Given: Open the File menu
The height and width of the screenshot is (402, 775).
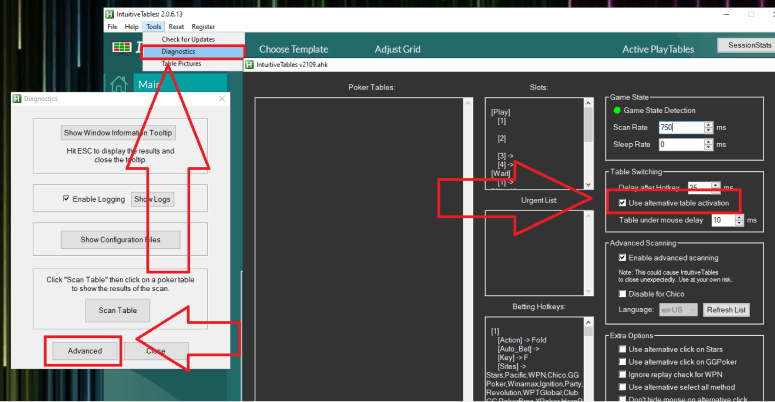Looking at the screenshot, I should [x=112, y=27].
